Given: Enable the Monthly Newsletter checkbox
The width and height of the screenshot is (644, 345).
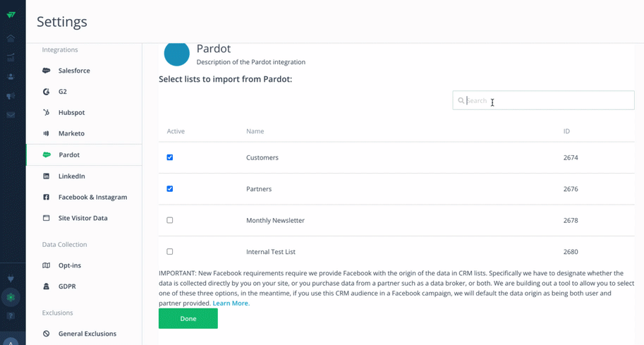Looking at the screenshot, I should point(169,220).
